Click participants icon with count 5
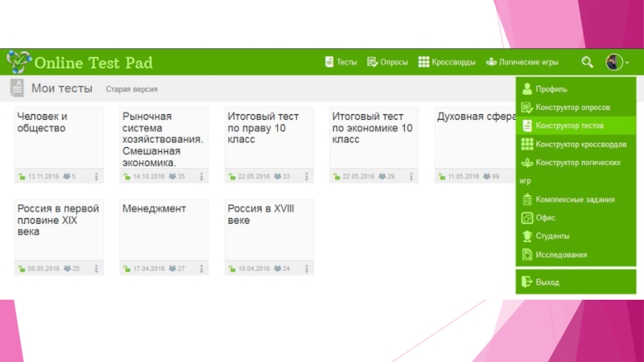The width and height of the screenshot is (644, 362). point(67,176)
